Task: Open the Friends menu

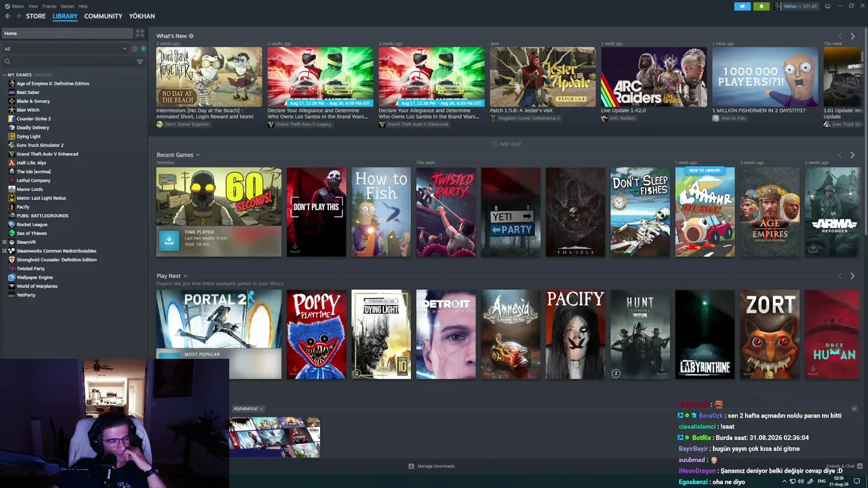Action: click(x=50, y=6)
